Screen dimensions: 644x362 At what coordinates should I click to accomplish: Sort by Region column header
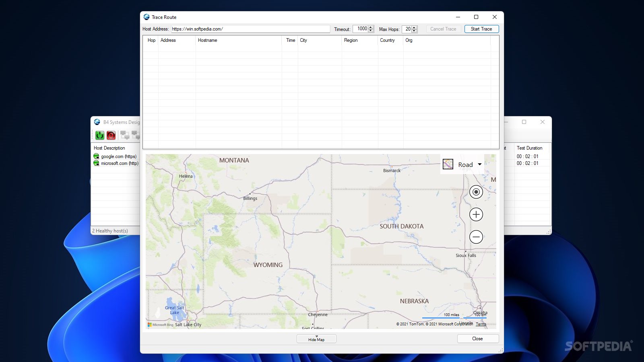coord(360,40)
